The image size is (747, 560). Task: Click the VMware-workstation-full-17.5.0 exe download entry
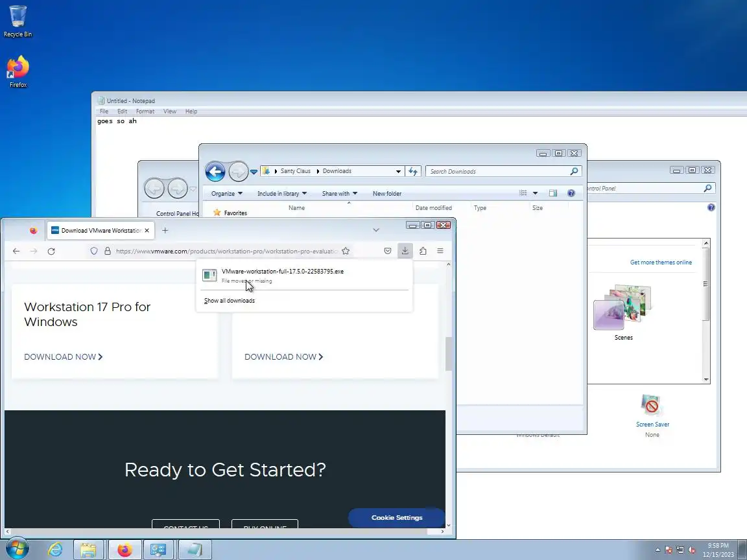tap(304, 275)
